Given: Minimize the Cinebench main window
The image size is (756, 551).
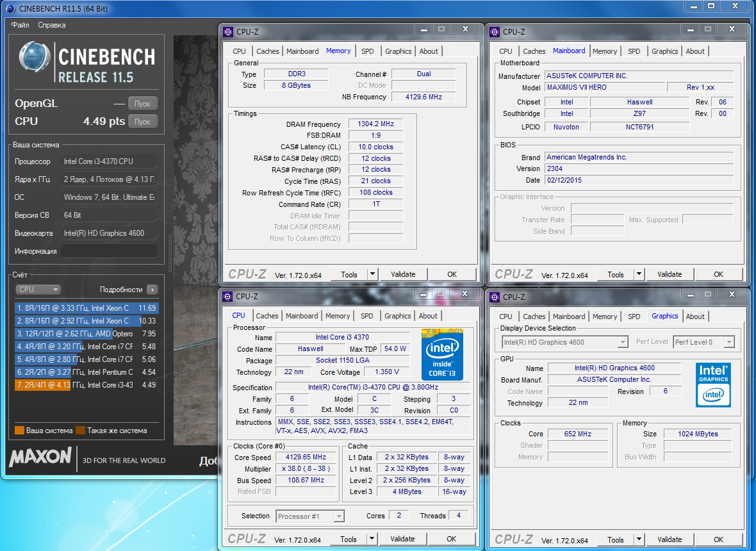Looking at the screenshot, I should coord(694,7).
